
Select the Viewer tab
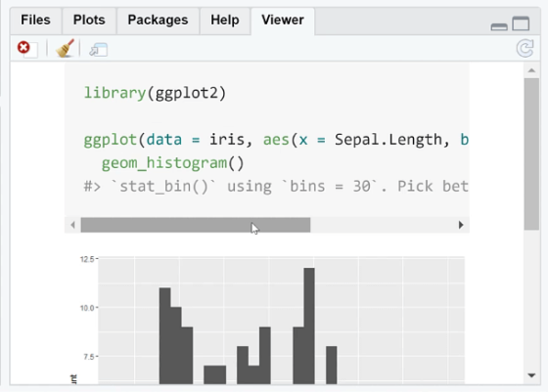point(283,21)
